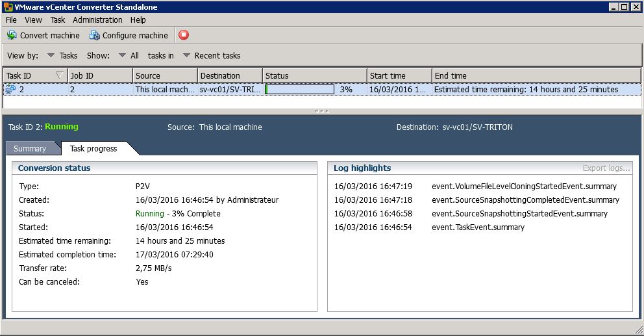Click the task icon in row 2

click(10, 89)
